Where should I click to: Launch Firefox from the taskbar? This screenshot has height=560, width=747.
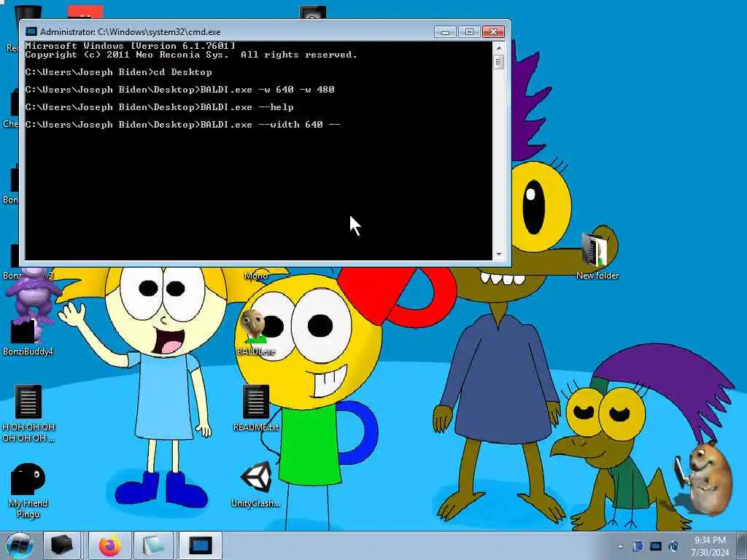coord(110,545)
